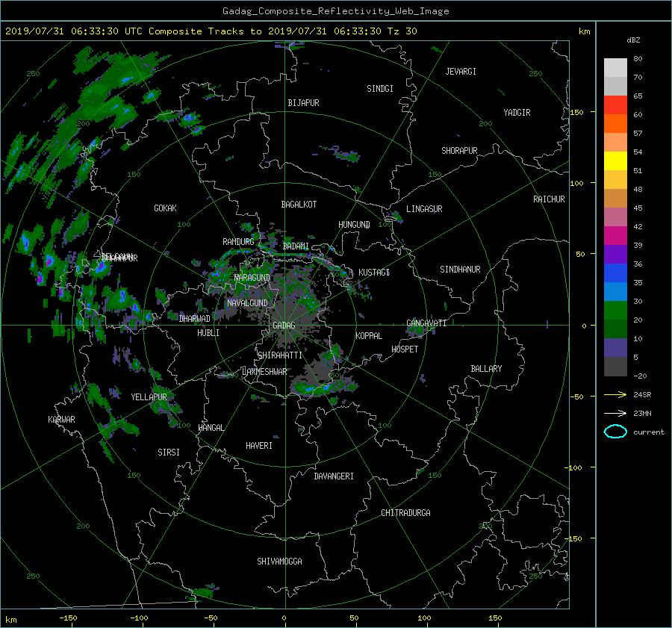This screenshot has height=628, width=672.
Task: Click the KUSTAGI label
Action: (x=374, y=273)
